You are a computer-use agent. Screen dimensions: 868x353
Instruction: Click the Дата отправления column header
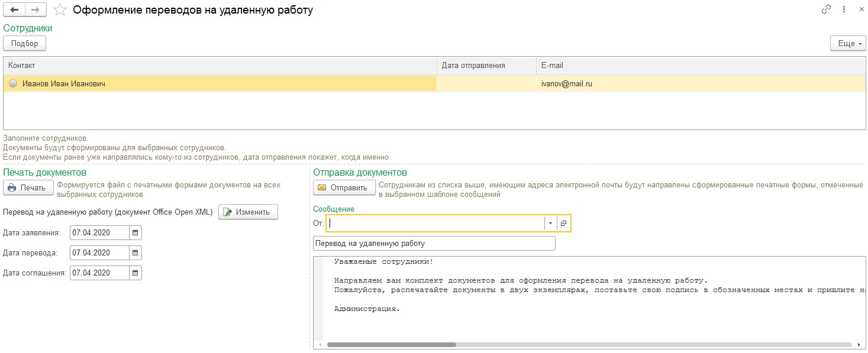486,66
